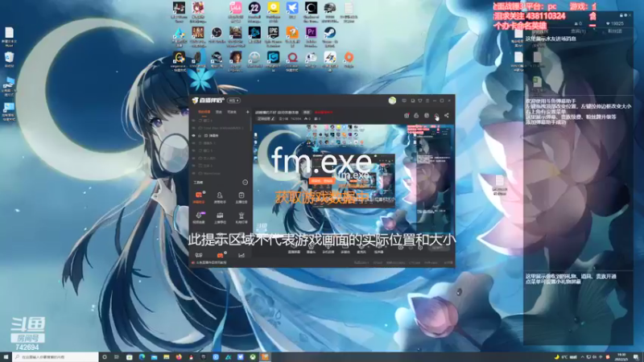Open the Origin desktop shortcut
Screen dimensions: 644x362
pyautogui.click(x=349, y=60)
